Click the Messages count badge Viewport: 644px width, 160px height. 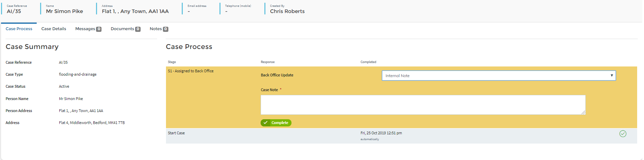pos(99,29)
